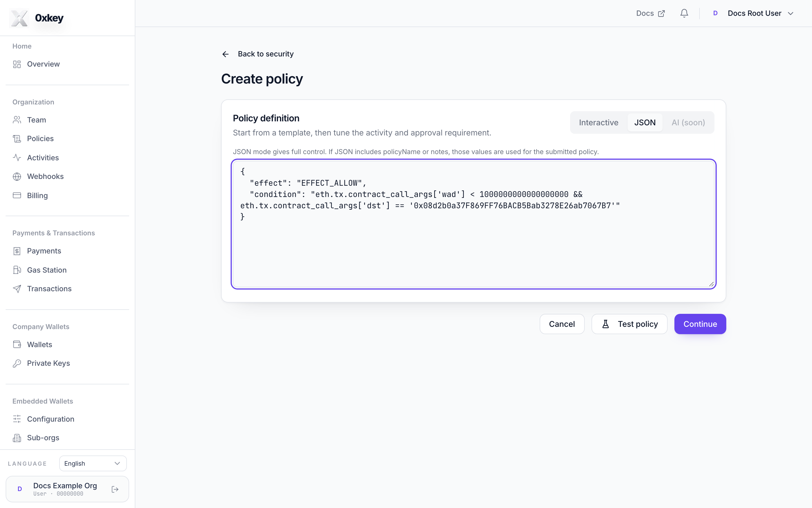Click the Private Keys key icon

[x=17, y=363]
